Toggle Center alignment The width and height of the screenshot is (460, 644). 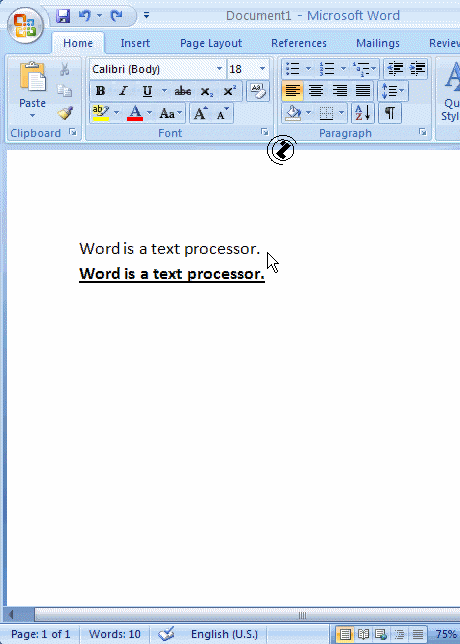coord(315,91)
